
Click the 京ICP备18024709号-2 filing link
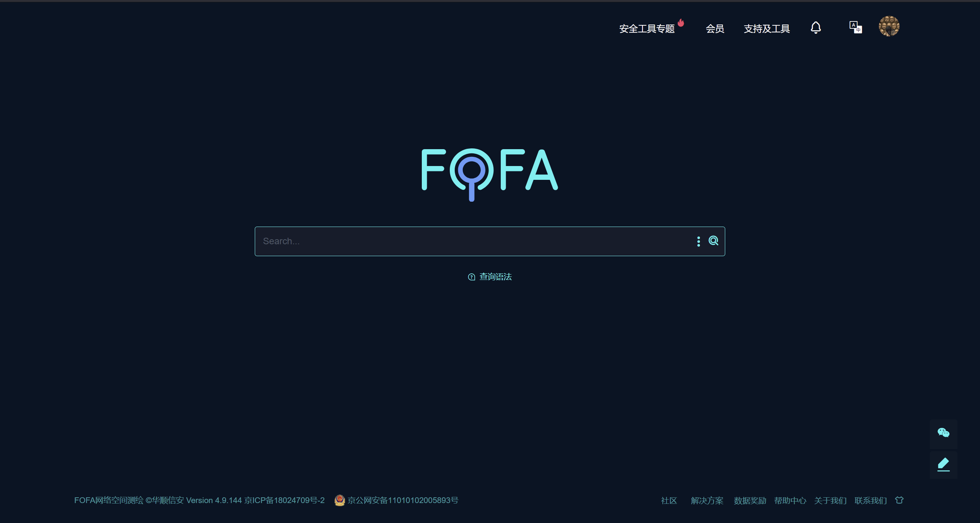click(x=284, y=500)
